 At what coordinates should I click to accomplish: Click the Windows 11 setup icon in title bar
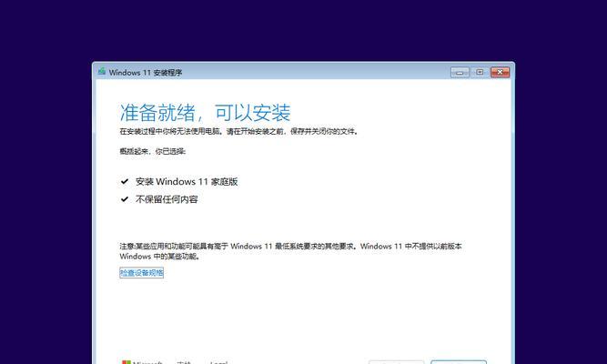102,72
